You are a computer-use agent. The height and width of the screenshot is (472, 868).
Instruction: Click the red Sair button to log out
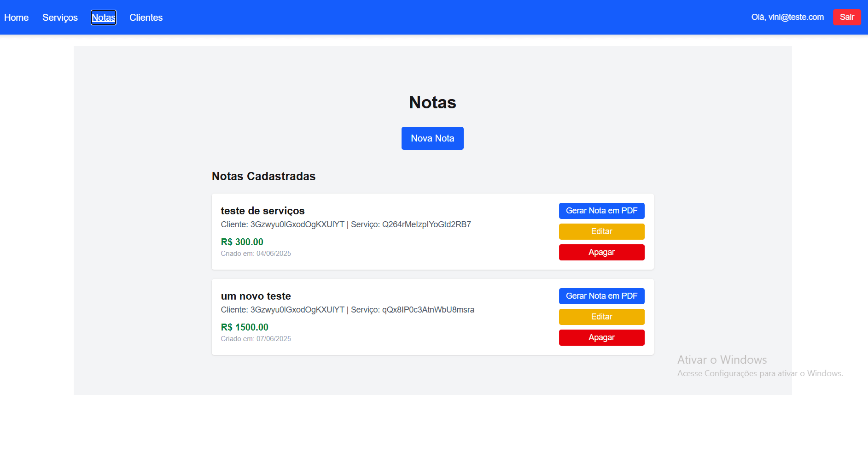(846, 17)
